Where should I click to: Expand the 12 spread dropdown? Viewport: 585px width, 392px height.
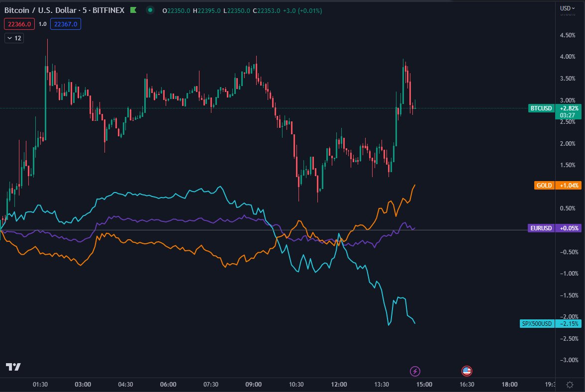(x=13, y=38)
